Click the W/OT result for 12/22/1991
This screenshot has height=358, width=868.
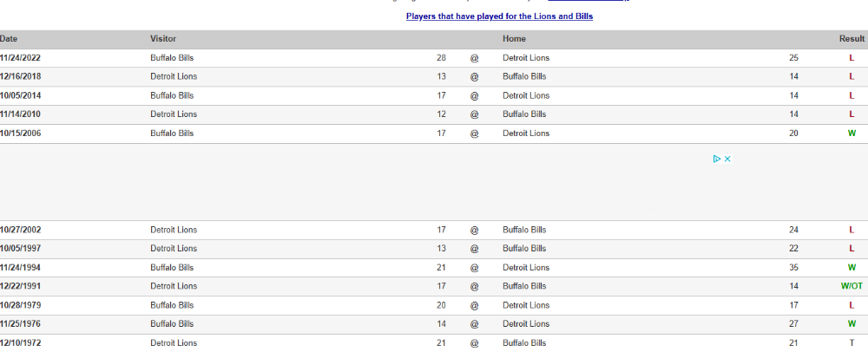pos(852,286)
